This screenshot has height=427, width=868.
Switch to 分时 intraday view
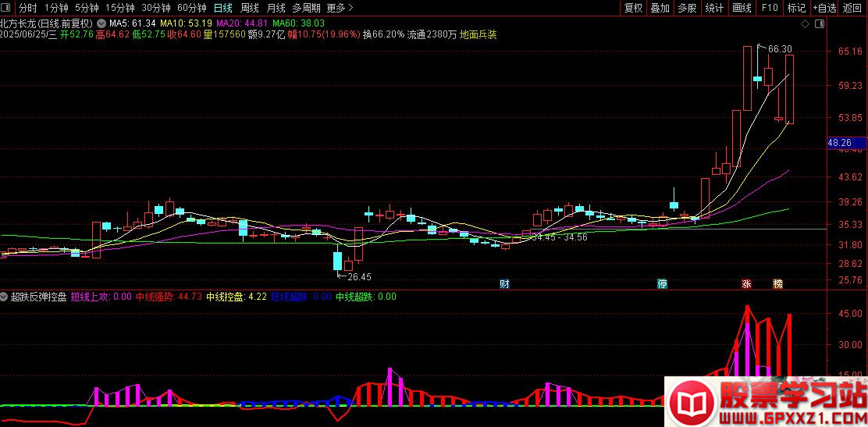pos(27,8)
